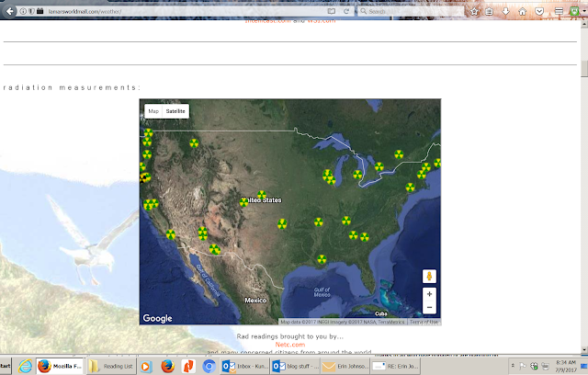
Task: Switch the map to Map view
Action: tap(153, 111)
